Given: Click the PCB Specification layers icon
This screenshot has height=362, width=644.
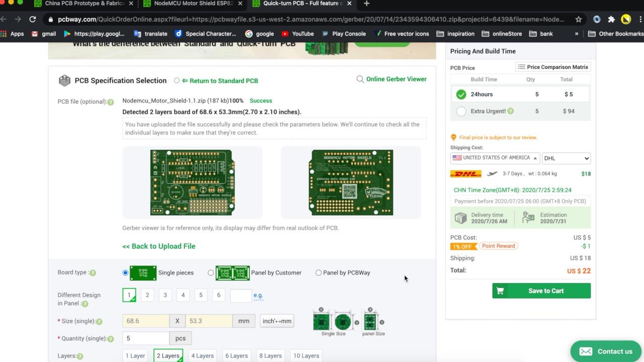Looking at the screenshot, I should click(x=64, y=80).
